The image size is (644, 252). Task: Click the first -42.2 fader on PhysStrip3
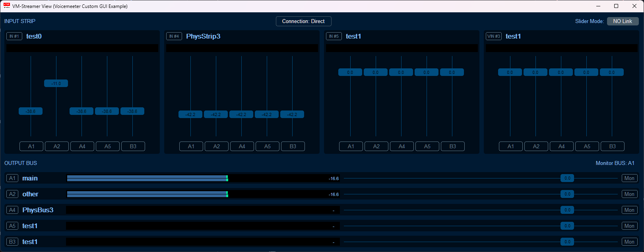point(190,114)
